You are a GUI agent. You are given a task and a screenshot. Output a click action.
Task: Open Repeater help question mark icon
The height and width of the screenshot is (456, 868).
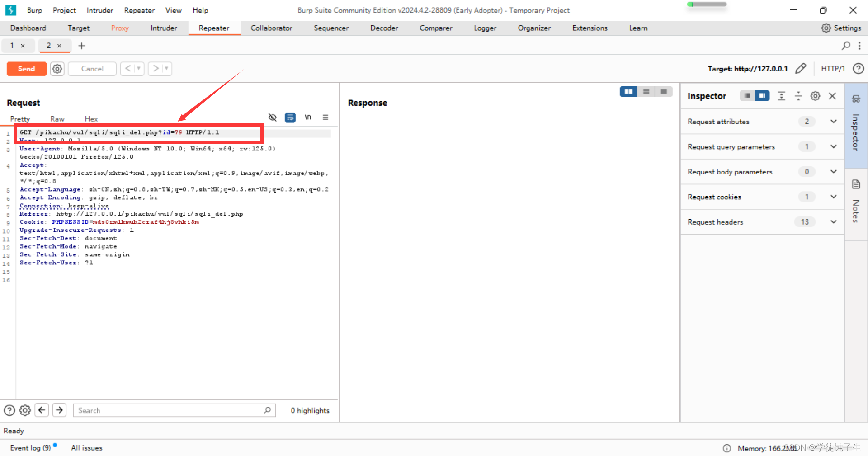[x=858, y=69]
